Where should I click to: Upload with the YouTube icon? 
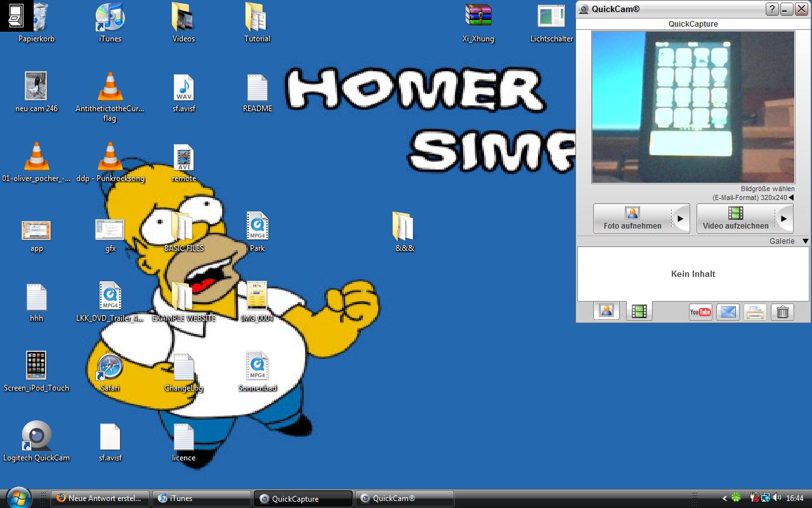700,312
